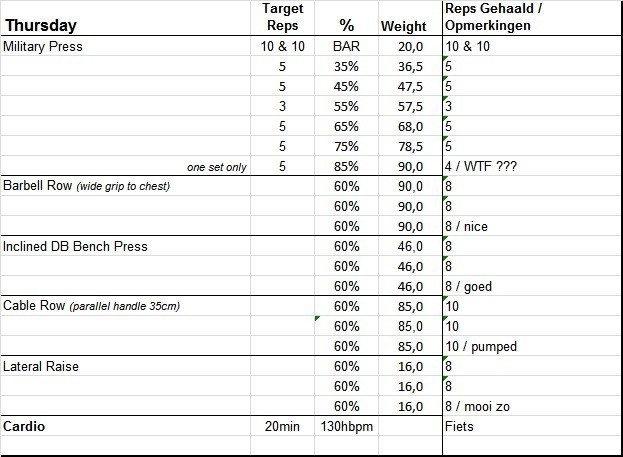Select the 130hbpm cardio cell
This screenshot has width=623, height=457.
coord(346,427)
